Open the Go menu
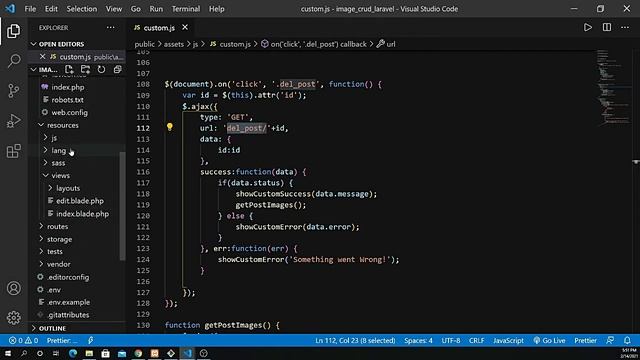 pyautogui.click(x=136, y=9)
